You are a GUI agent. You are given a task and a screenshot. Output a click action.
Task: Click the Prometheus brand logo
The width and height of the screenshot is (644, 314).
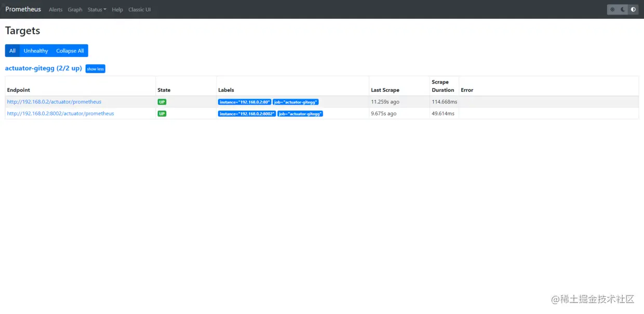click(x=23, y=9)
